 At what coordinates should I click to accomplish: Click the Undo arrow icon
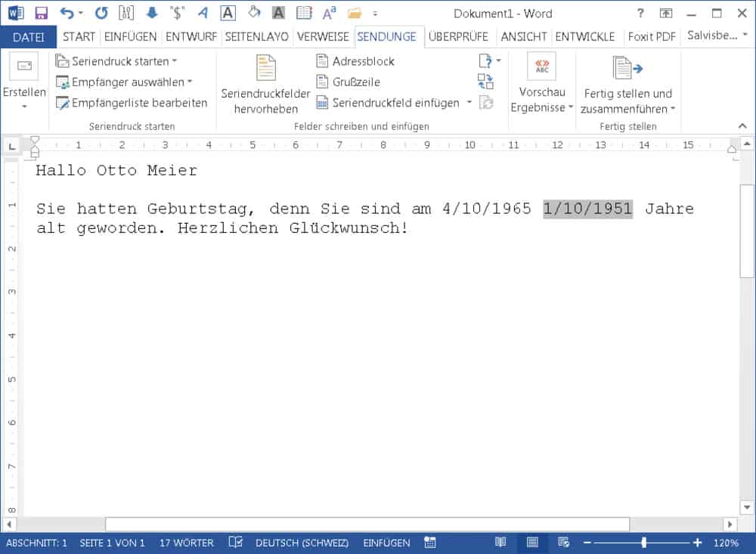(x=67, y=14)
